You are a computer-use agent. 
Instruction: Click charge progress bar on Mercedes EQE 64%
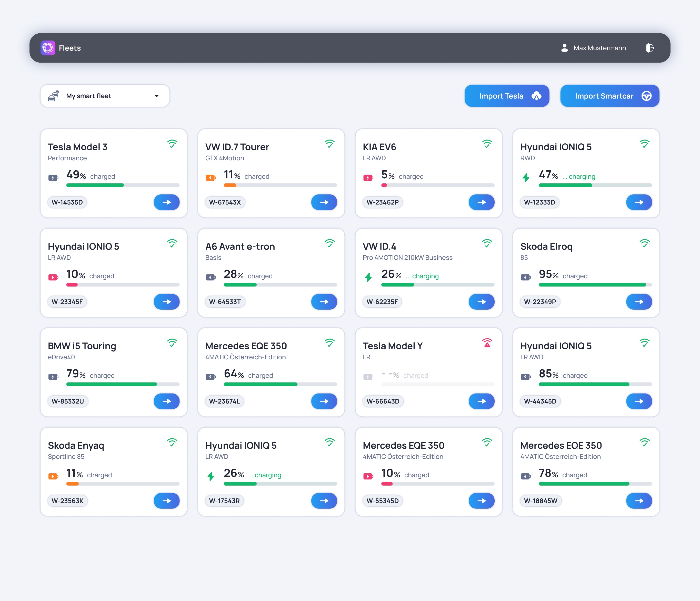[280, 384]
